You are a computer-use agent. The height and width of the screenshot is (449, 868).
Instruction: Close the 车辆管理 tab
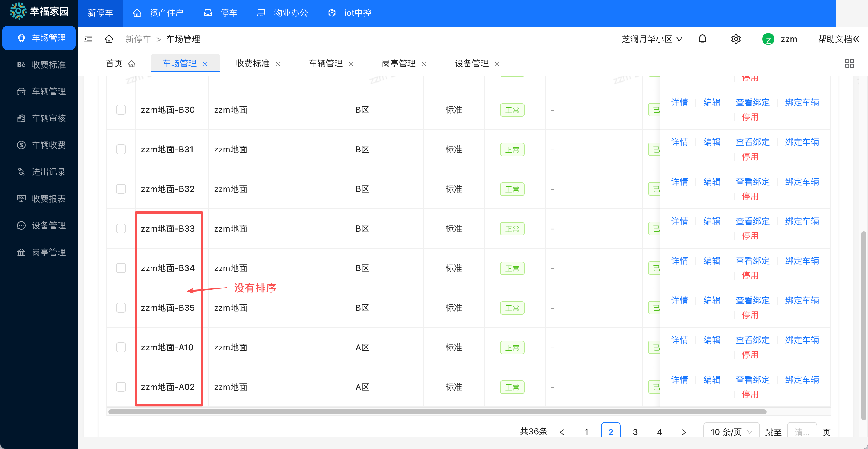coord(351,64)
